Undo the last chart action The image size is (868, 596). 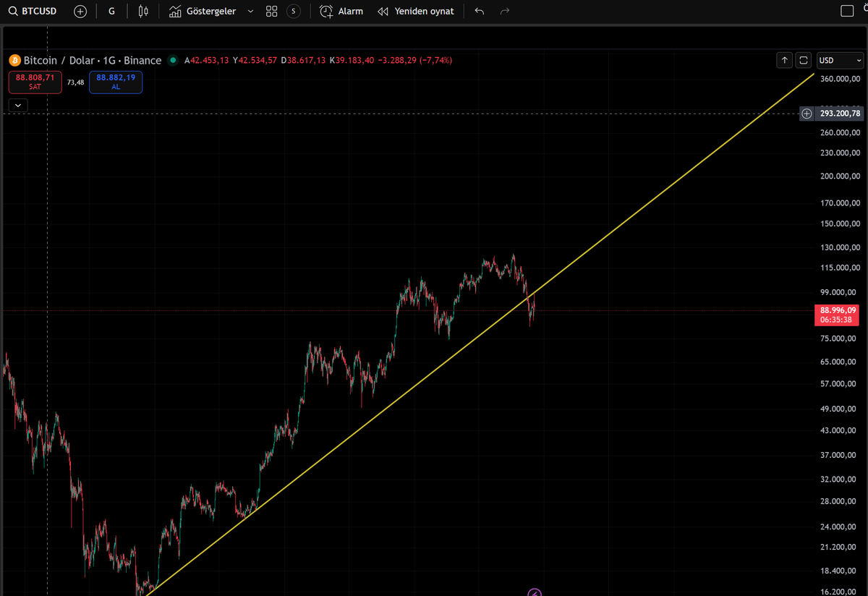[480, 12]
